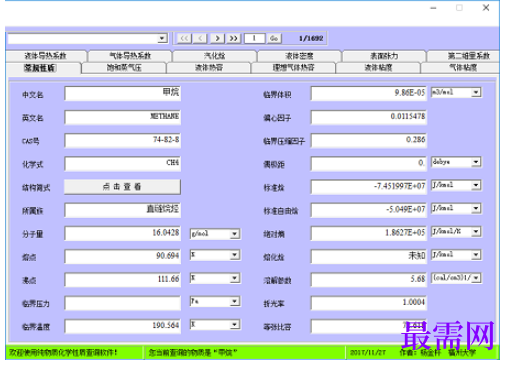The width and height of the screenshot is (513, 367).
Task: Switch to 液体粘度 tab
Action: [378, 68]
